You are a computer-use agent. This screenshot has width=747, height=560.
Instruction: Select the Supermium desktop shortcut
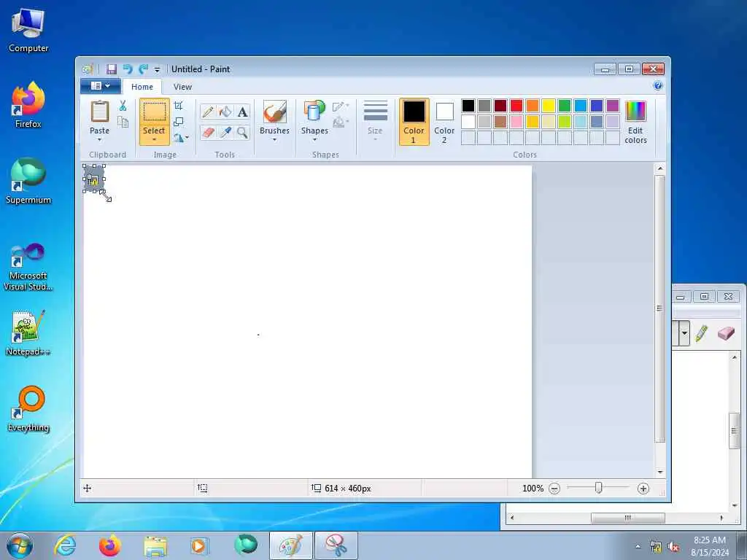28,181
